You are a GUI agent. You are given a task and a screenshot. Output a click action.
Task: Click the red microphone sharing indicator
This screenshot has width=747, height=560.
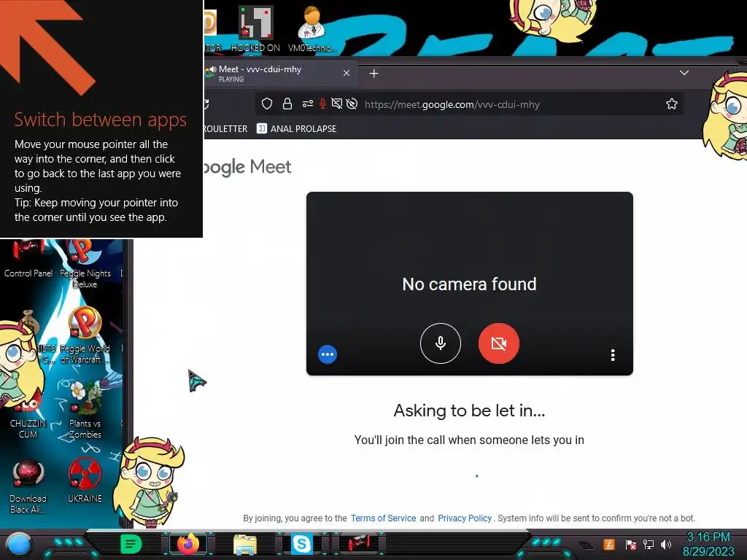pos(322,104)
